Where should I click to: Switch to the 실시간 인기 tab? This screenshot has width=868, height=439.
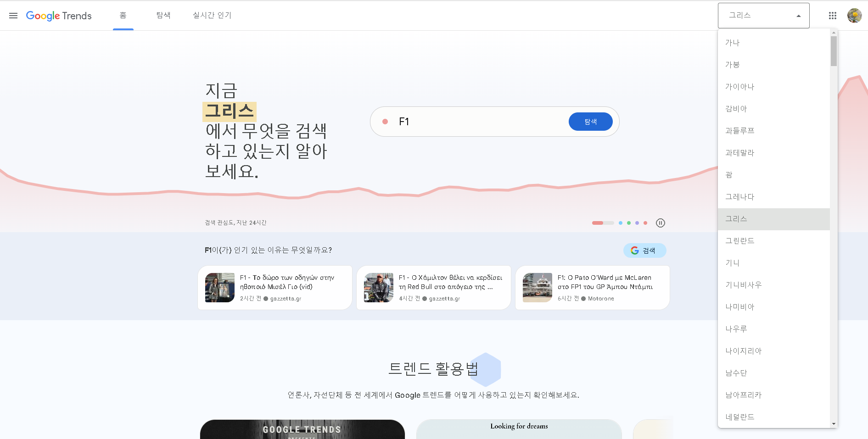point(212,16)
